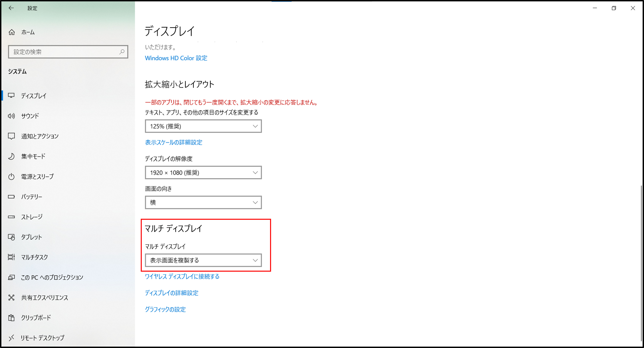Click the 通知とアクション message icon
644x348 pixels.
(x=11, y=136)
